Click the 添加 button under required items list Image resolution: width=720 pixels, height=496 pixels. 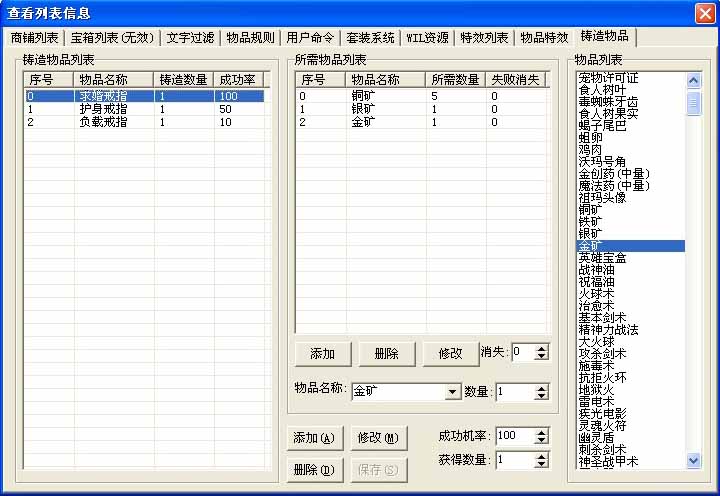click(x=322, y=353)
